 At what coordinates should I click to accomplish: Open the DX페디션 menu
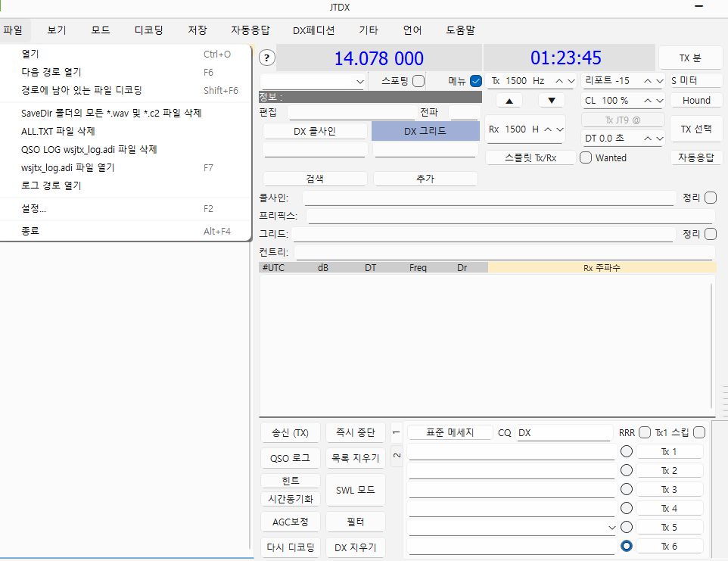coord(314,30)
